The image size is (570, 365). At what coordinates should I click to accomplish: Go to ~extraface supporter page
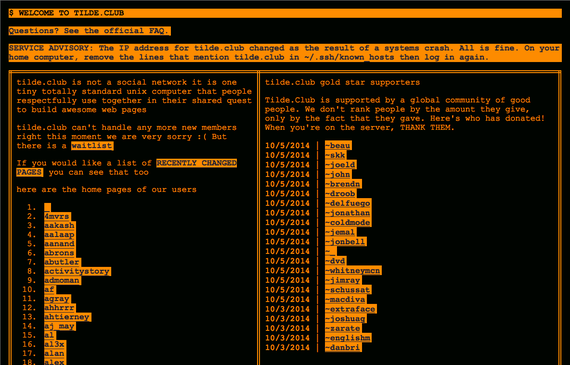point(350,309)
